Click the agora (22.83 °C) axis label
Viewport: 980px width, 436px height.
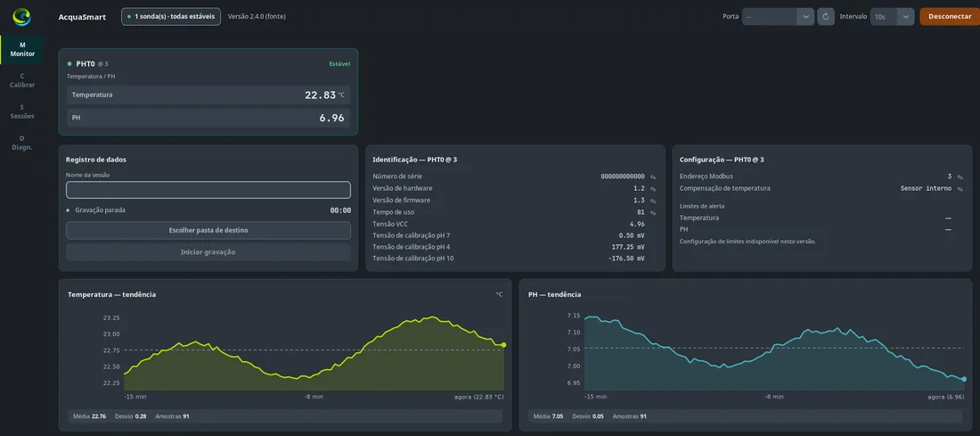click(x=478, y=397)
